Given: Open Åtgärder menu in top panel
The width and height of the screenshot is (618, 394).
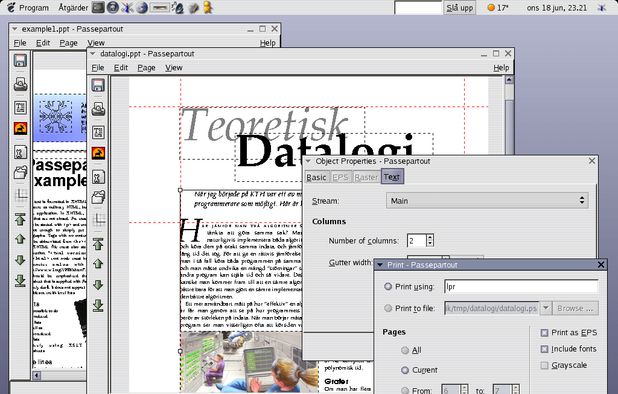Looking at the screenshot, I should pyautogui.click(x=73, y=7).
